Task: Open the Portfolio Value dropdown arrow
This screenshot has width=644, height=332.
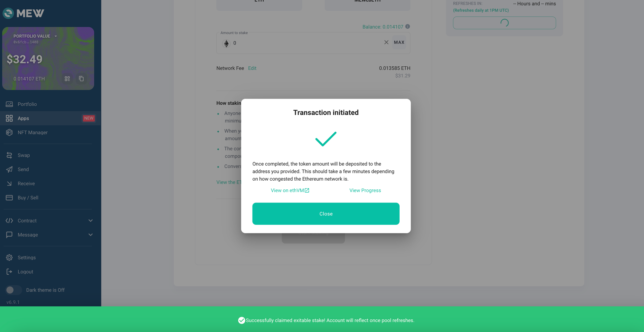Action: click(x=56, y=36)
